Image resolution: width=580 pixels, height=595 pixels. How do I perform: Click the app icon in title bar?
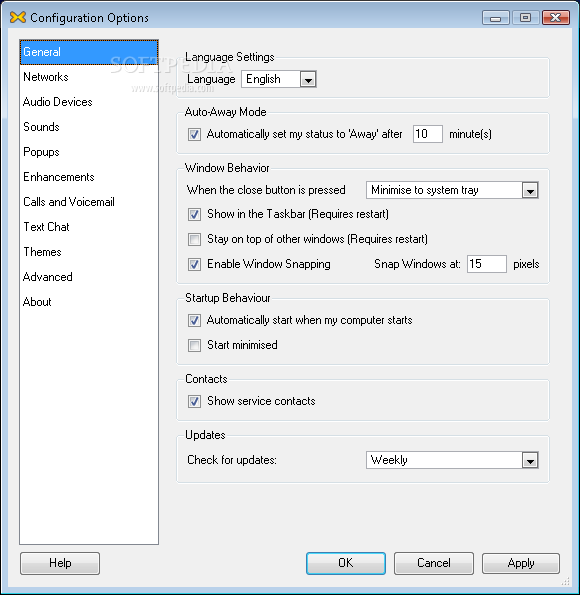pos(17,17)
